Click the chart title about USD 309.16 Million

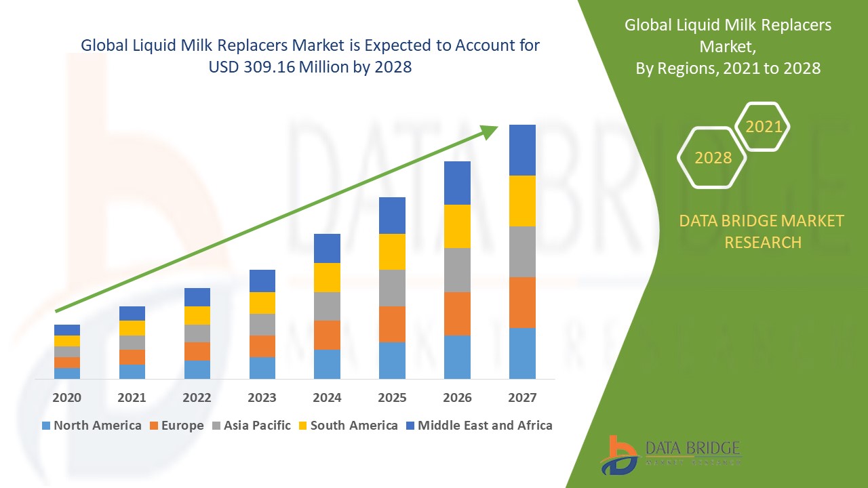pos(311,56)
